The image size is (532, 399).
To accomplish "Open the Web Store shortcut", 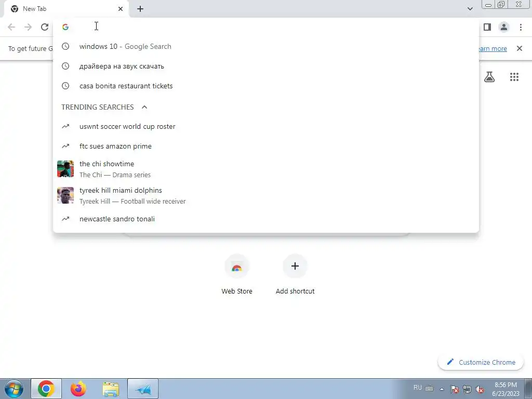I will 237,275.
